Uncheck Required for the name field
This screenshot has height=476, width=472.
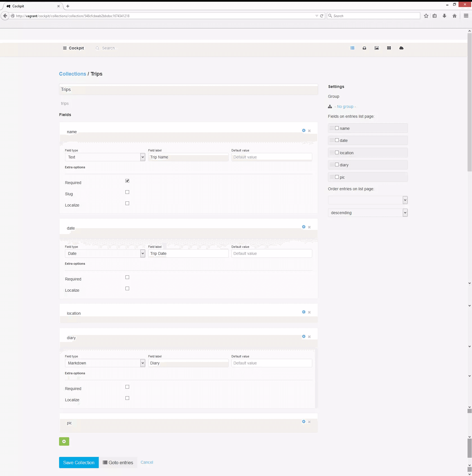coord(127,181)
